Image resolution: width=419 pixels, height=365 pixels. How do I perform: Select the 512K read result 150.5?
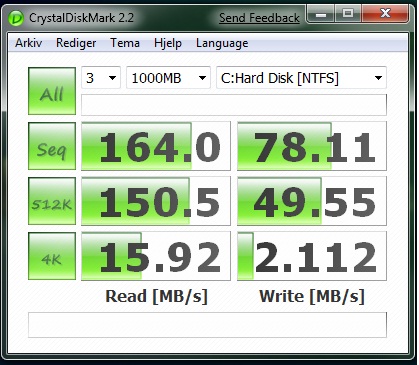[156, 201]
